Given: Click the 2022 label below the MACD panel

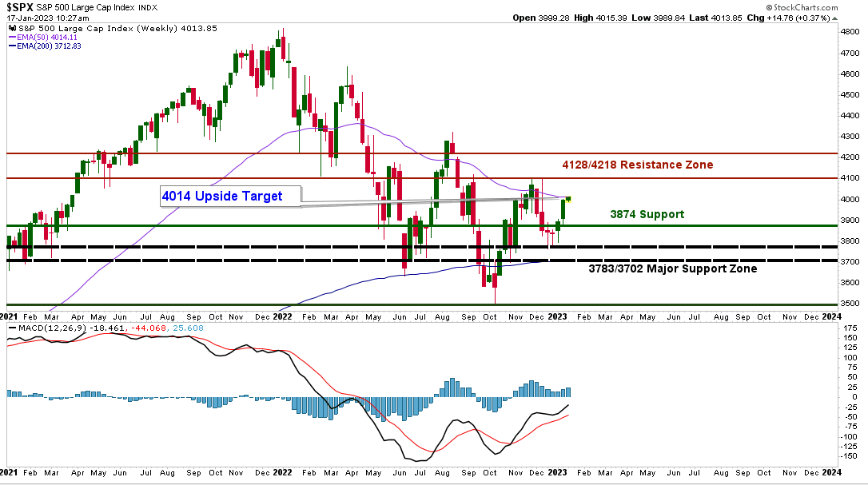Looking at the screenshot, I should (x=282, y=472).
